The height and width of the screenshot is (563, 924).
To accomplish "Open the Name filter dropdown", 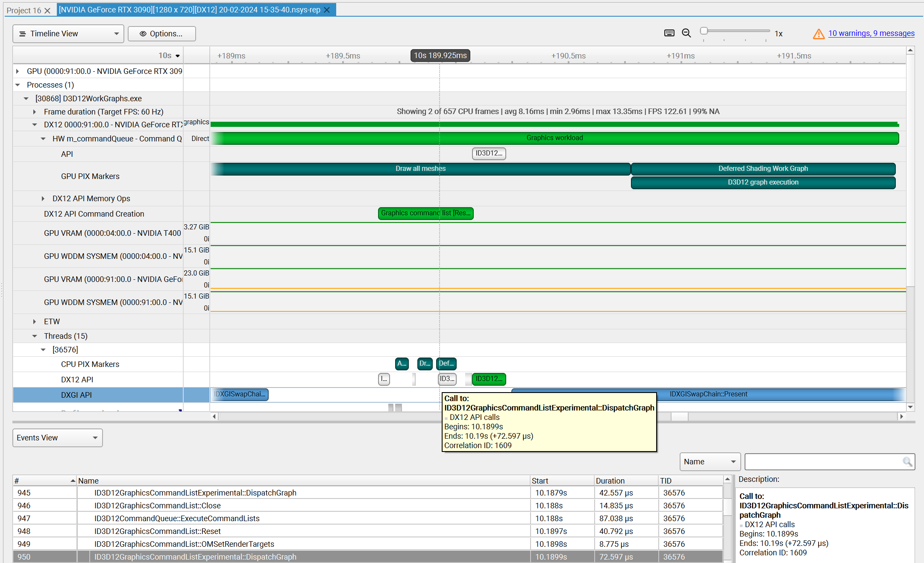I will [733, 462].
